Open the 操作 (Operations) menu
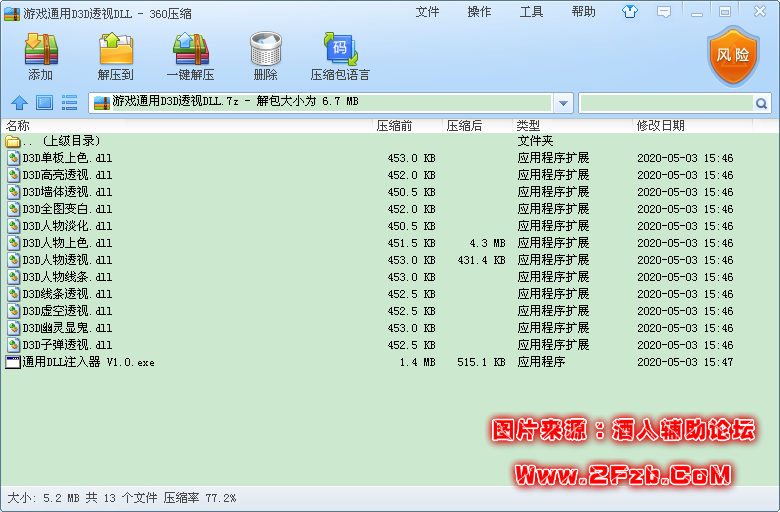 480,12
